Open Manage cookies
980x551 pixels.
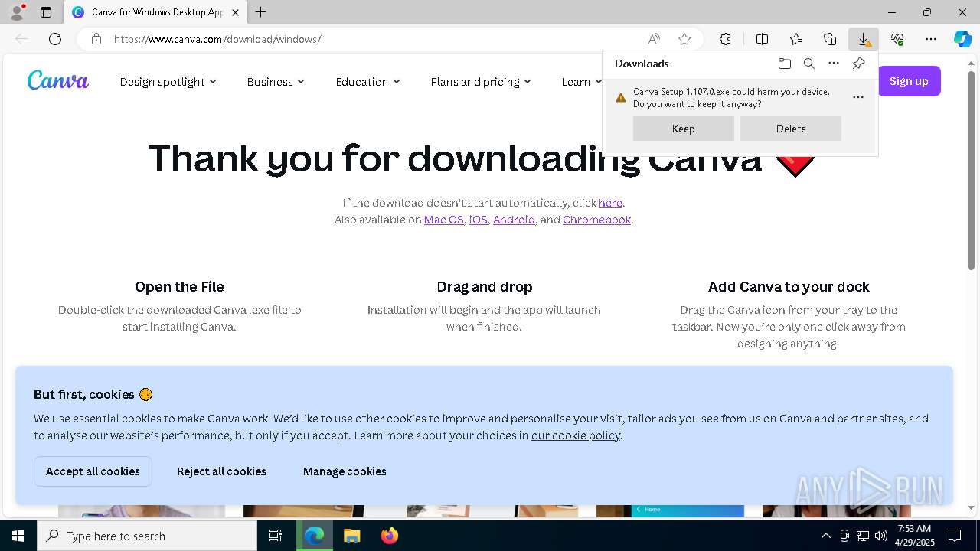point(345,471)
